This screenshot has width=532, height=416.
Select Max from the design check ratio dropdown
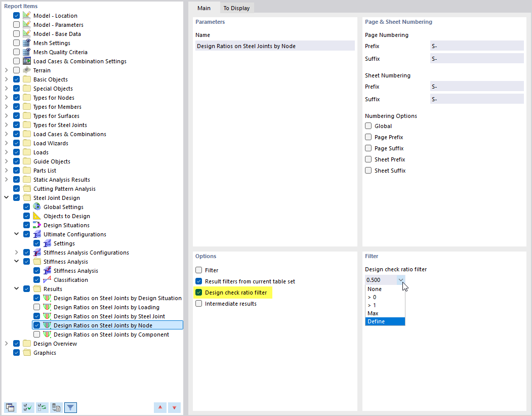(x=373, y=313)
